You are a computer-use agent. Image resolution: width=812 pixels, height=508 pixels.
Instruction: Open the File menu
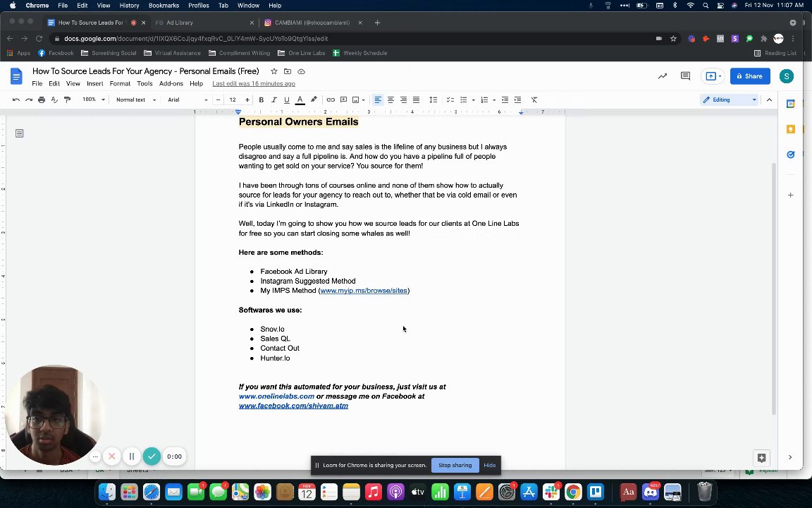(37, 83)
